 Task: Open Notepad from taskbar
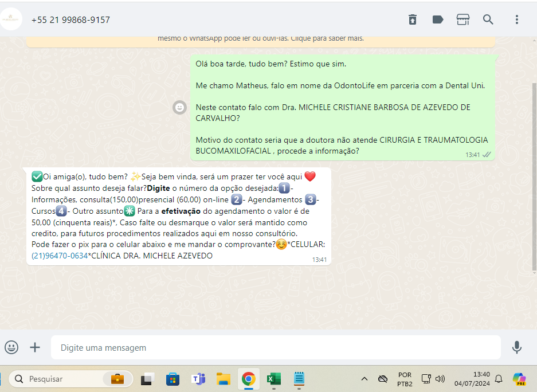pos(299,379)
